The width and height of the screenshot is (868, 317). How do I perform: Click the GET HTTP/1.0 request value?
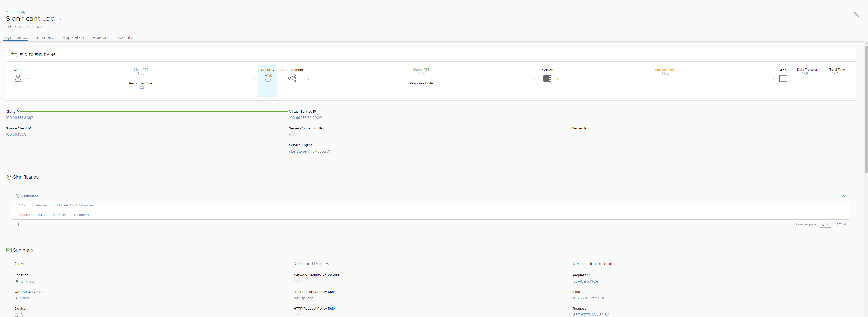pyautogui.click(x=591, y=315)
